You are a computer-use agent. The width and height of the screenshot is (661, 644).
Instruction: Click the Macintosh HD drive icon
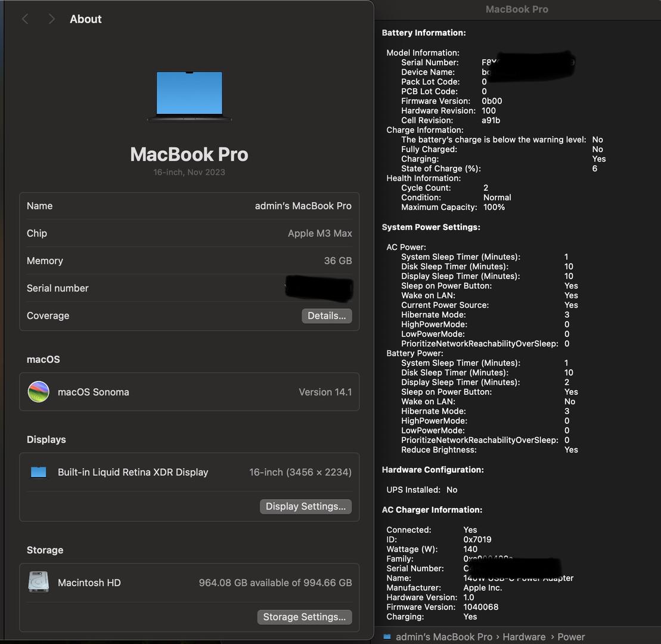coord(39,582)
